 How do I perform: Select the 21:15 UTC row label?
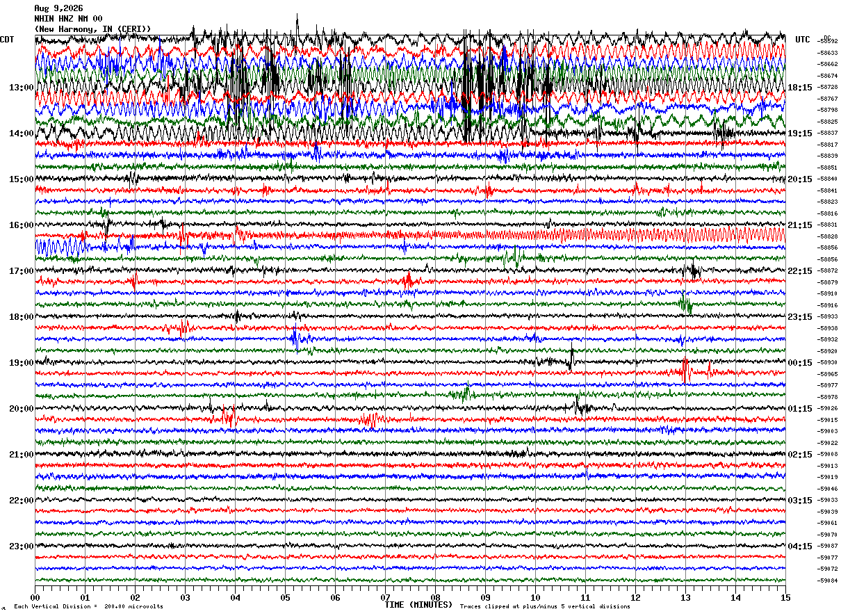(799, 225)
